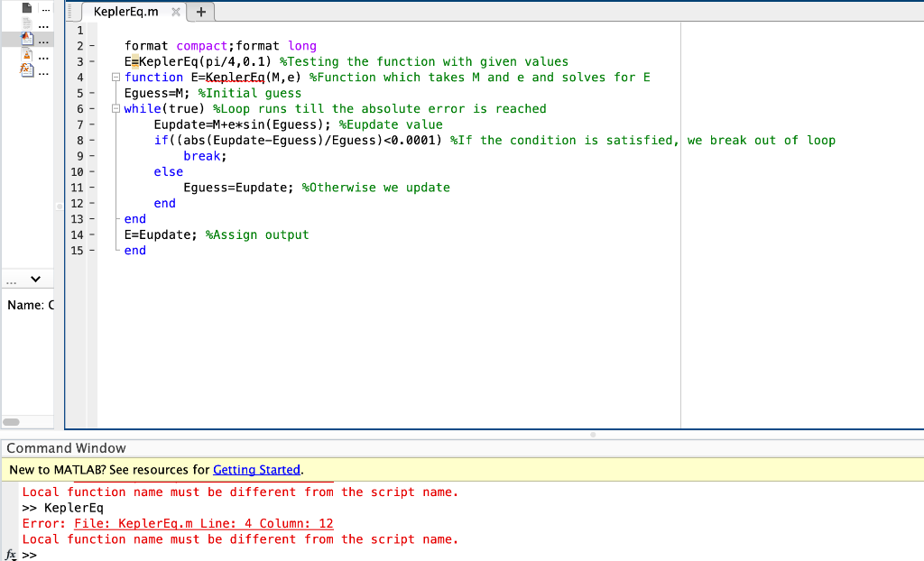This screenshot has height=561, width=924.
Task: Click the highlighted equals sign on line 3
Action: pyautogui.click(x=135, y=62)
